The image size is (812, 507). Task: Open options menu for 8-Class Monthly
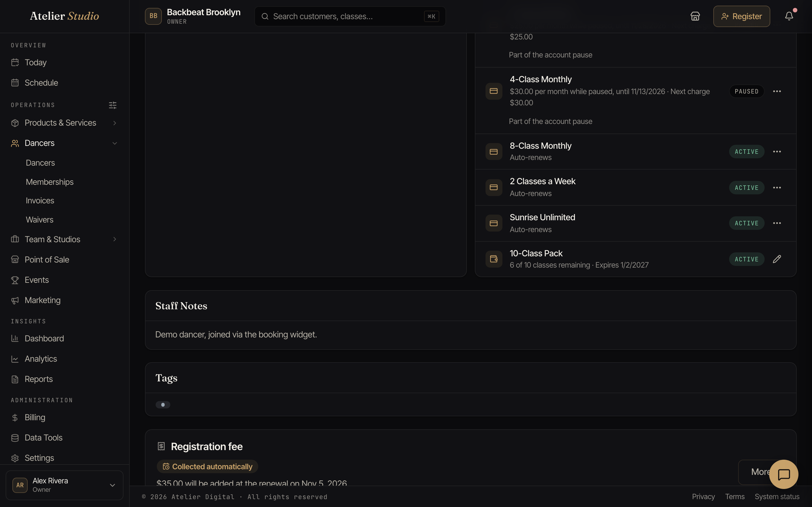777,152
